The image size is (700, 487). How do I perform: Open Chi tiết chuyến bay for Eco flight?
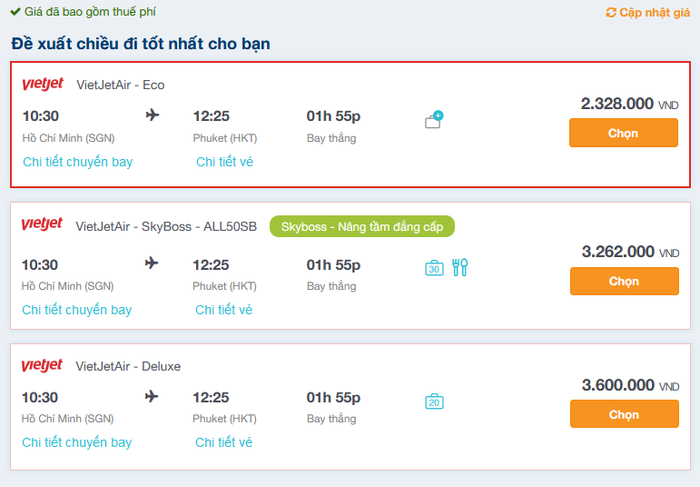pyautogui.click(x=78, y=162)
